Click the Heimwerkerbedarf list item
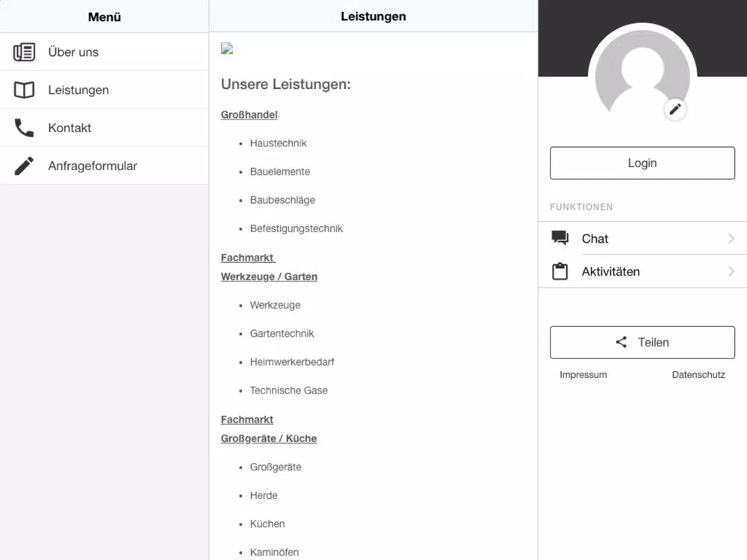 pos(292,362)
